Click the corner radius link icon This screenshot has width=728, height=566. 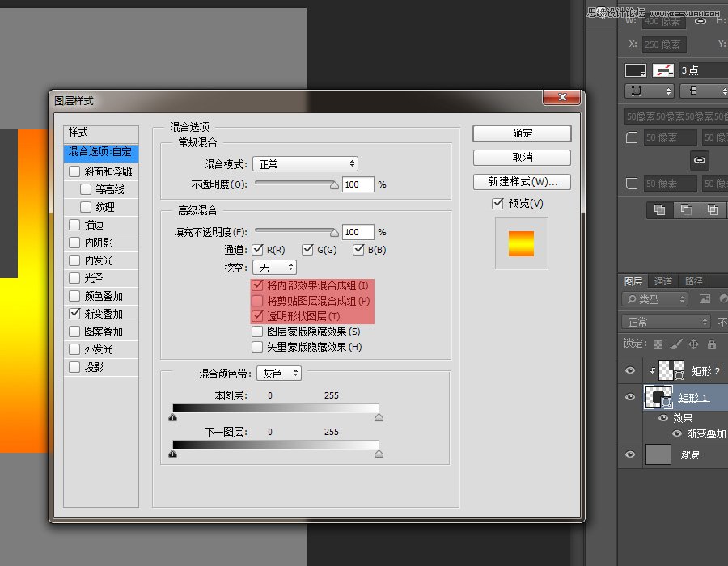[x=700, y=160]
